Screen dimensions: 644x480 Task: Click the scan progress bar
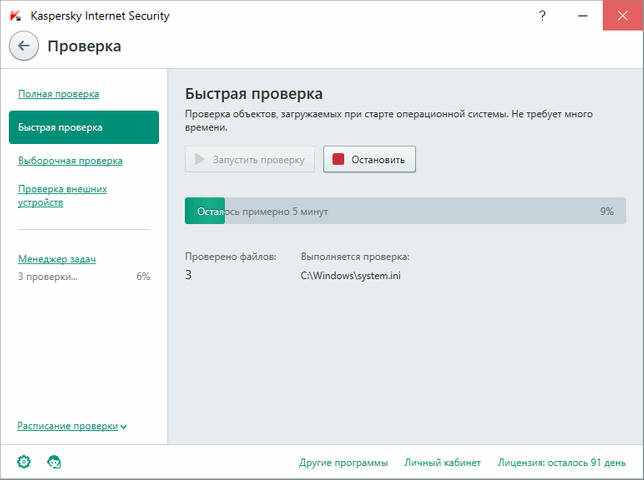click(x=405, y=211)
